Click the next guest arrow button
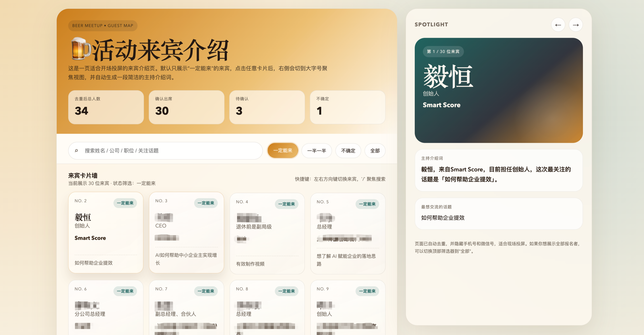The height and width of the screenshot is (335, 644). coord(576,25)
